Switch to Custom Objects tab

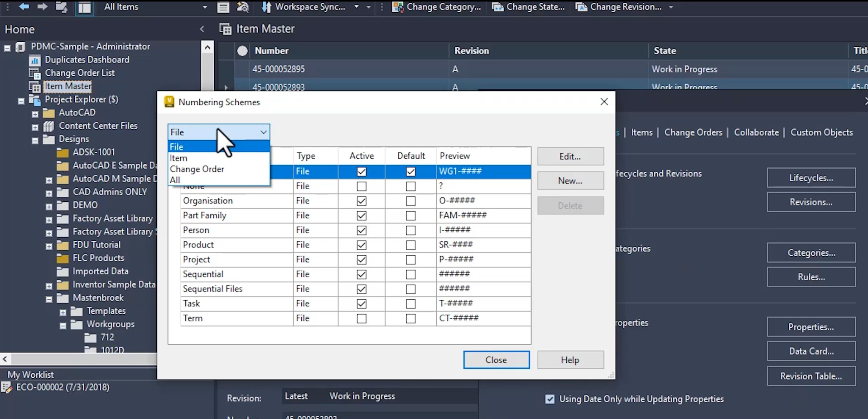click(821, 132)
